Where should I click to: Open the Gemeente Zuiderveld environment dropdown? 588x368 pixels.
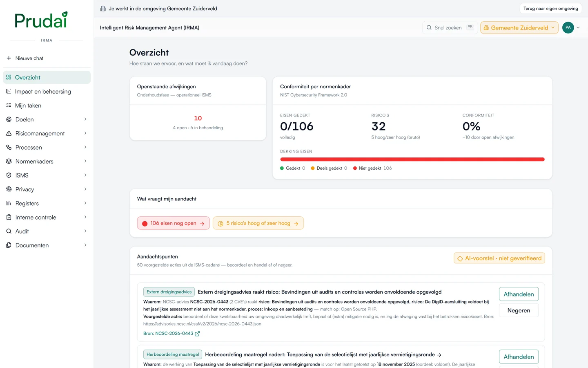(519, 28)
